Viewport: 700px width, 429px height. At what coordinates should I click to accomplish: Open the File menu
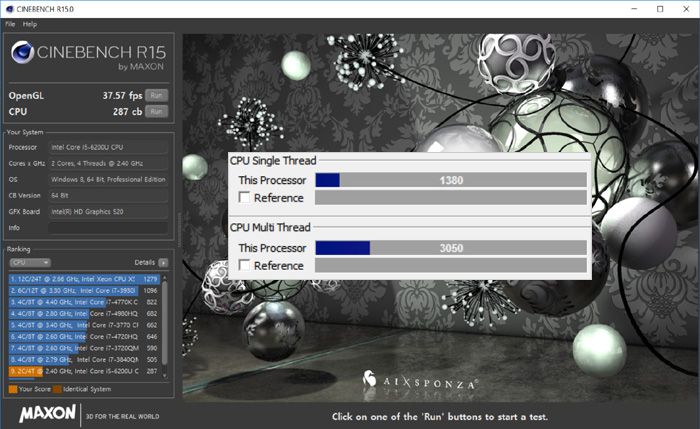[10, 23]
